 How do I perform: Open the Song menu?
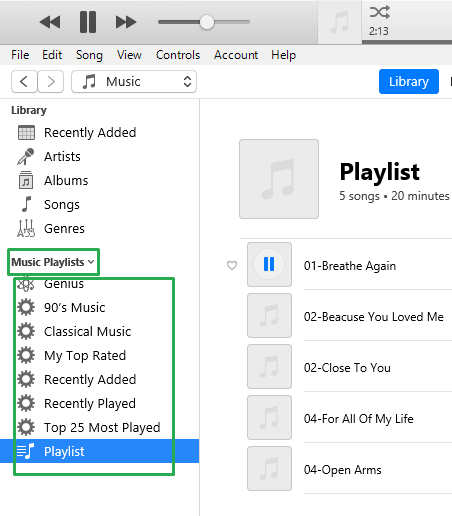[89, 55]
